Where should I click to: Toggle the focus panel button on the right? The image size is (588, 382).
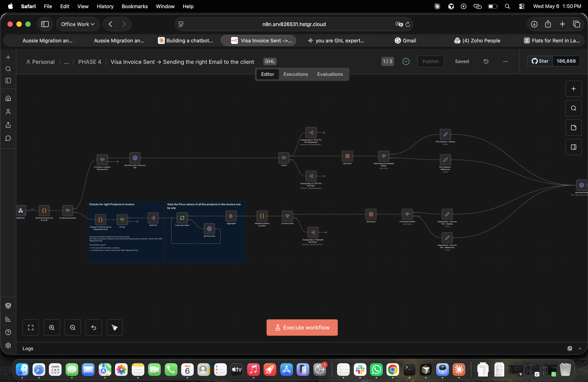[x=573, y=147]
